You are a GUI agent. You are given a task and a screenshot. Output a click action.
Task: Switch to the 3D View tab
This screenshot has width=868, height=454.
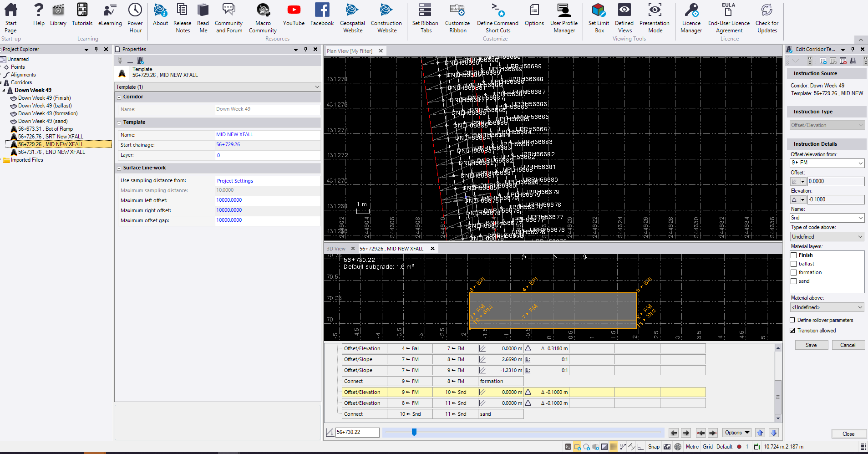pos(336,249)
